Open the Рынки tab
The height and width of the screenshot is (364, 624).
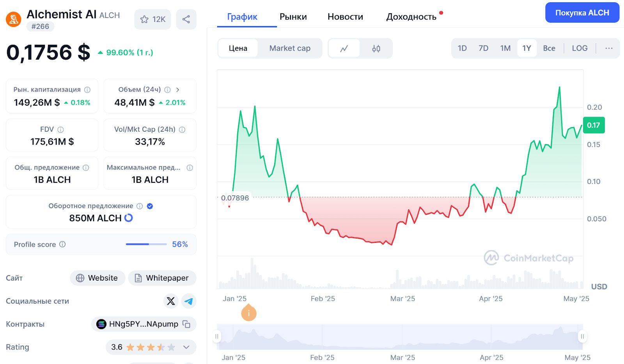click(293, 17)
